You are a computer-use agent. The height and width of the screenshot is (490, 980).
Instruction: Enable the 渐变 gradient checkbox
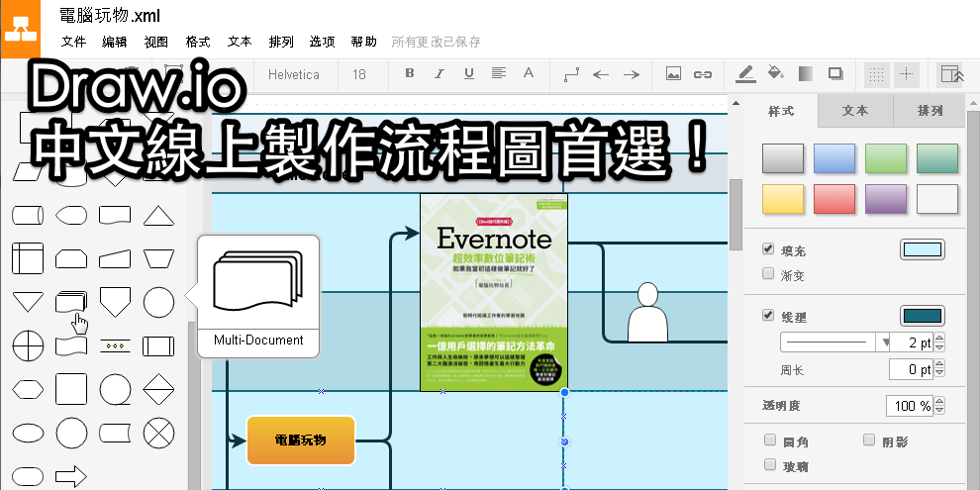point(768,273)
